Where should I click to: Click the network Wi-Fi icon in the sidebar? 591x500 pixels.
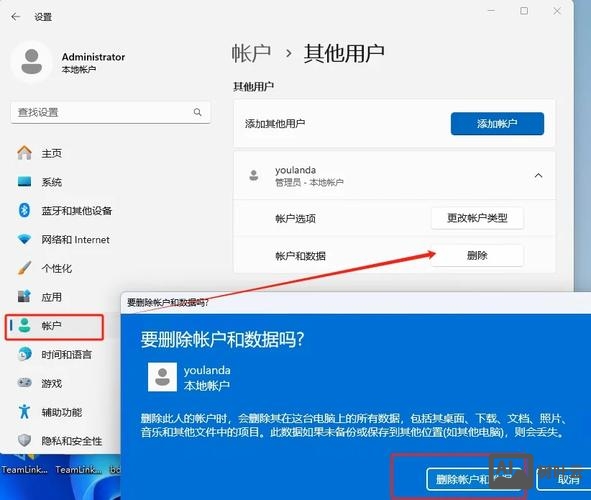(x=24, y=239)
